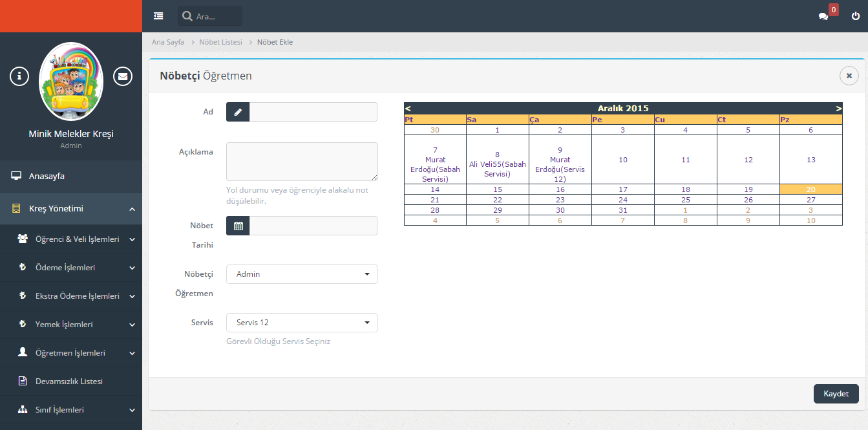The height and width of the screenshot is (430, 868).
Task: Click the Nöbet Listesi breadcrumb link
Action: click(x=220, y=42)
